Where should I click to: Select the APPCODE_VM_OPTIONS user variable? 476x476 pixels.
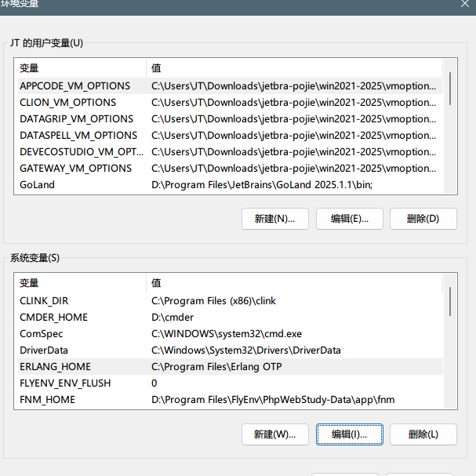click(75, 85)
